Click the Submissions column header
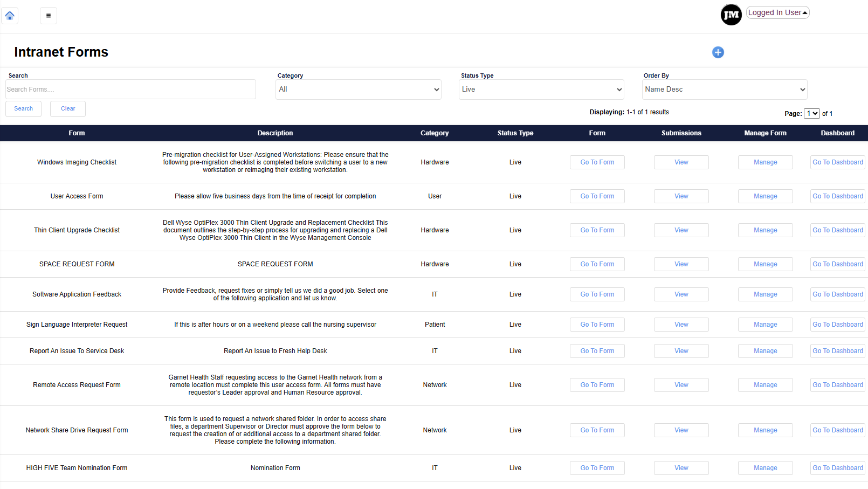Image resolution: width=868 pixels, height=489 pixels. 681,133
